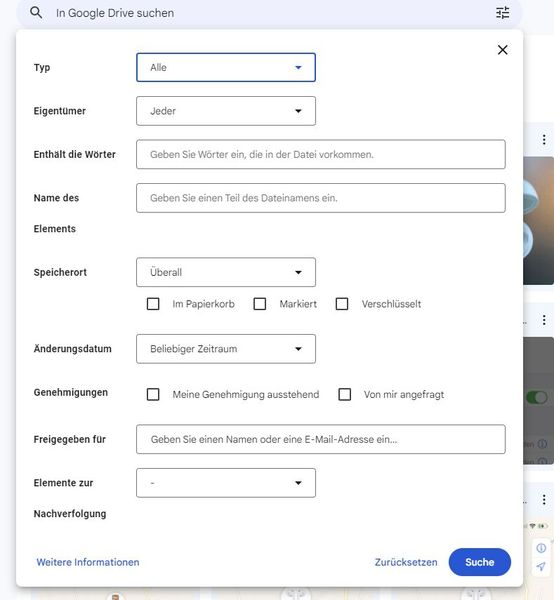Click the search magnifier icon

[x=36, y=13]
